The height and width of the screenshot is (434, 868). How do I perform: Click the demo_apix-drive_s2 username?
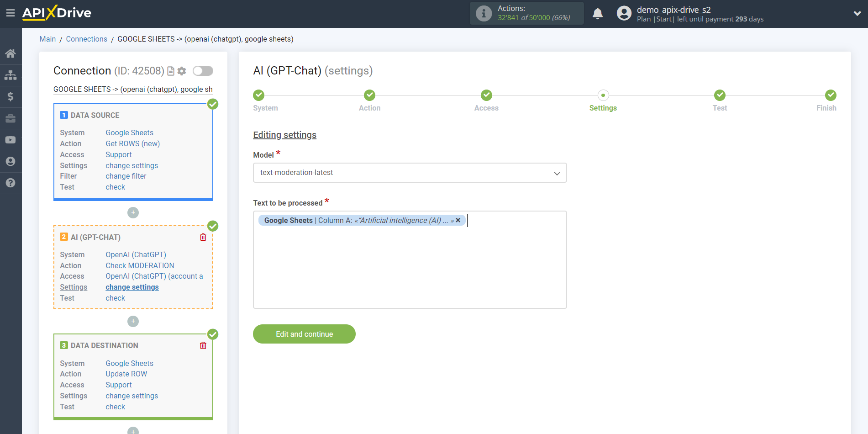(673, 10)
